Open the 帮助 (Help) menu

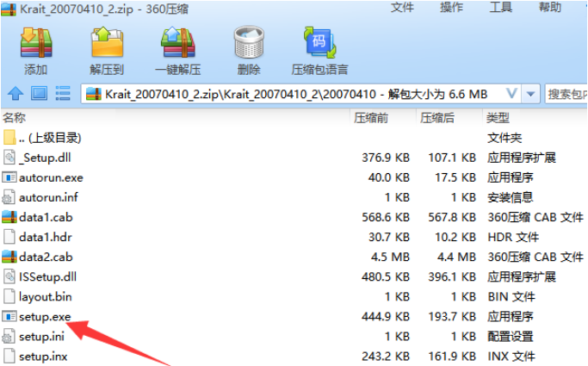click(550, 8)
